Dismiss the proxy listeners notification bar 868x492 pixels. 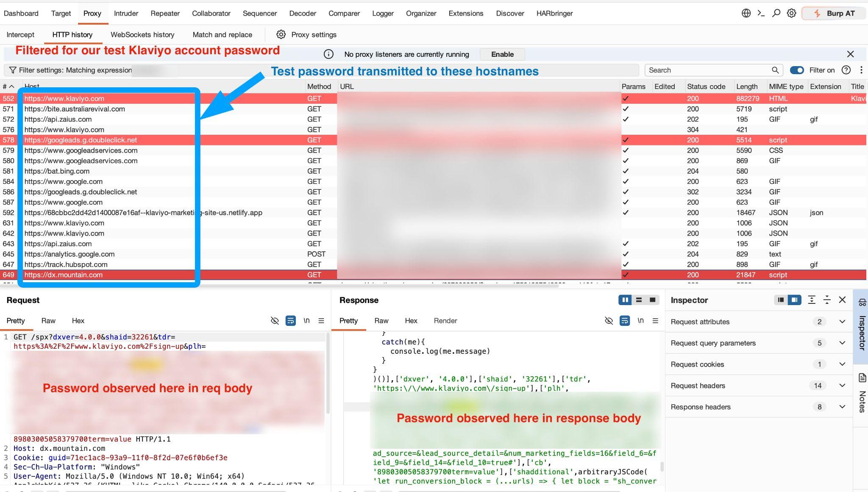coord(850,54)
